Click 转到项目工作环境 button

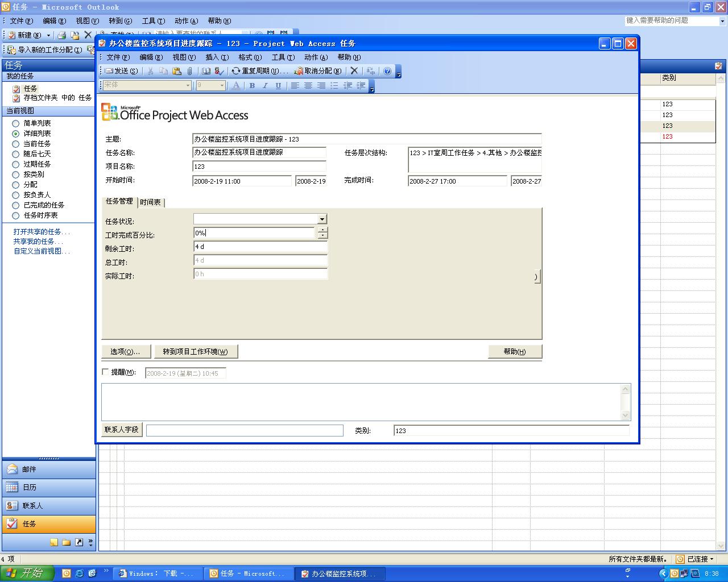click(196, 351)
